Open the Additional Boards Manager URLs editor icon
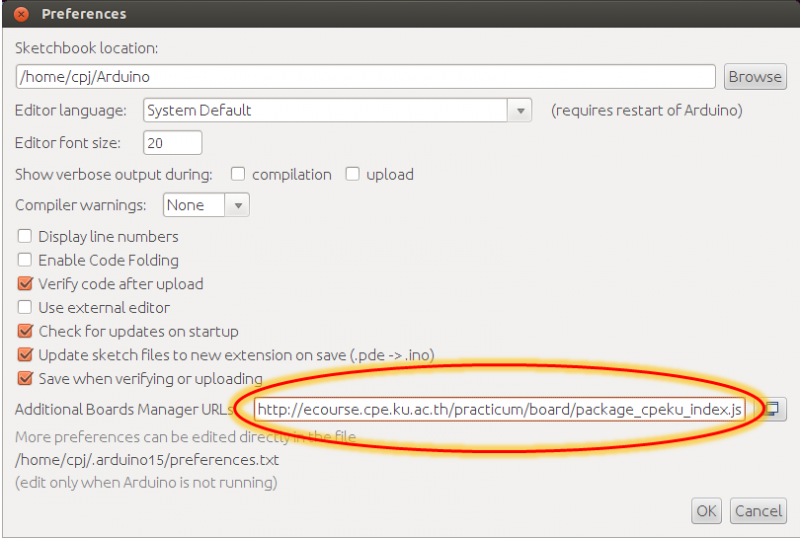This screenshot has height=538, width=800. click(x=772, y=409)
